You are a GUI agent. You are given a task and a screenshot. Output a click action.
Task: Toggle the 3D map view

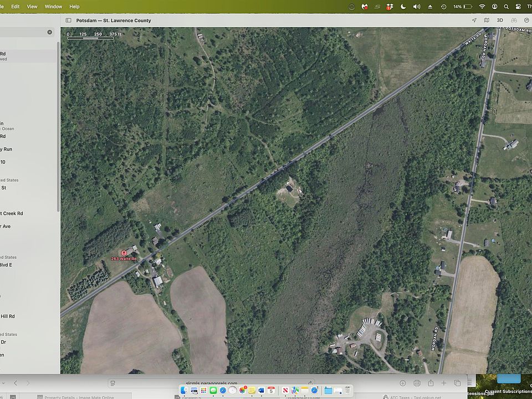500,21
